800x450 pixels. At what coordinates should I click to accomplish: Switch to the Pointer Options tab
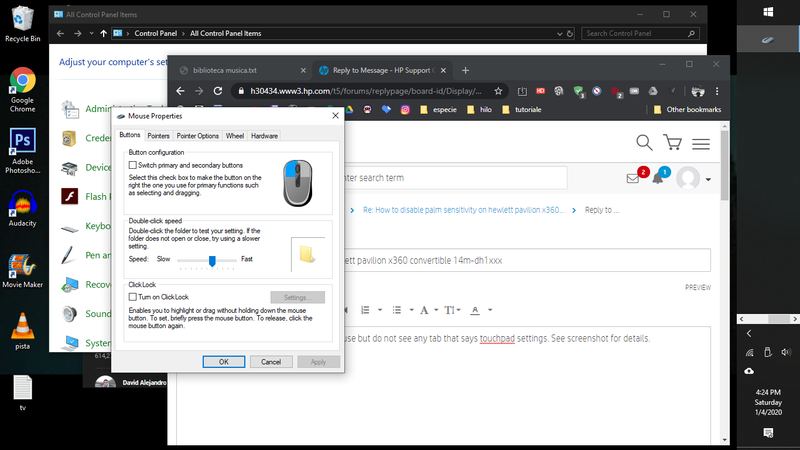[x=197, y=136]
